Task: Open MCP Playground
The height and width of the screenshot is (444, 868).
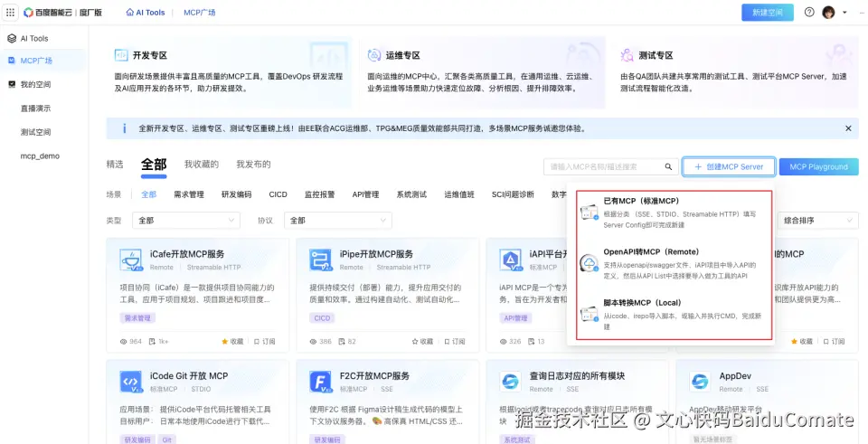Action: click(x=819, y=166)
